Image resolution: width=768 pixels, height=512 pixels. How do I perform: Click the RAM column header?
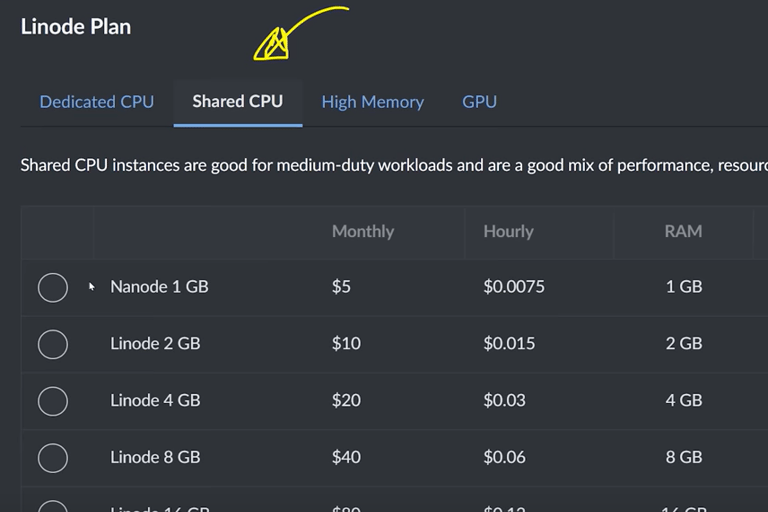[683, 231]
